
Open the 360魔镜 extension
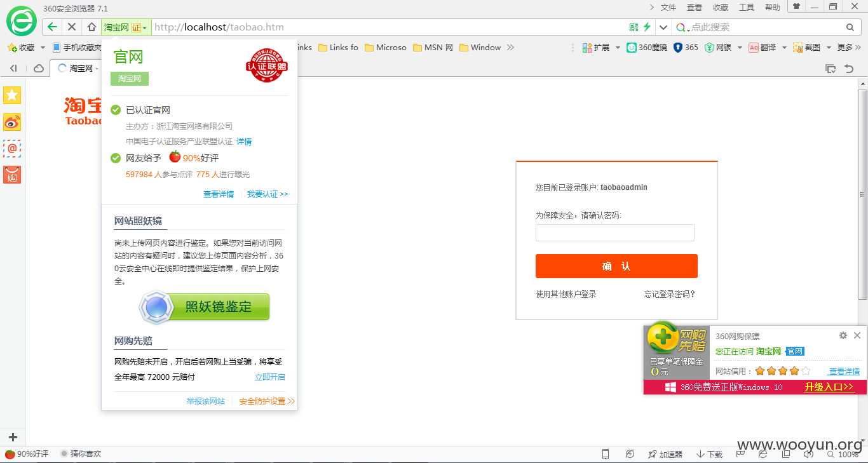(x=647, y=48)
